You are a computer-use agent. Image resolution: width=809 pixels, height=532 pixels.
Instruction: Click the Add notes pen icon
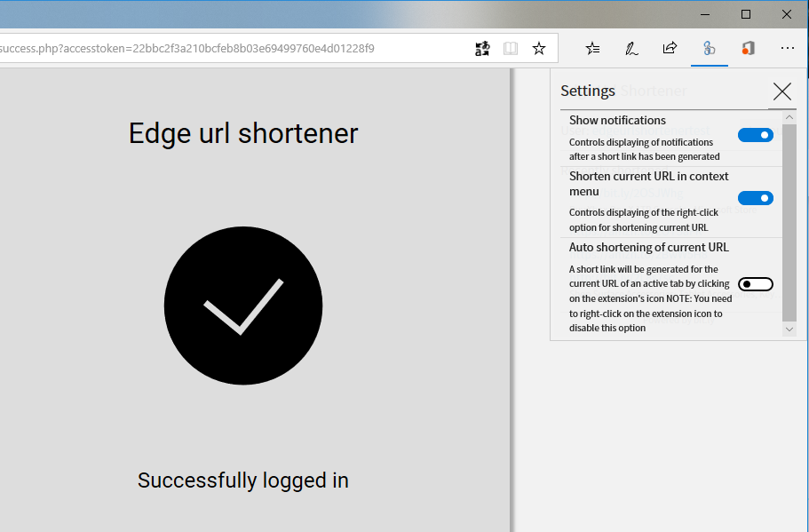click(631, 49)
